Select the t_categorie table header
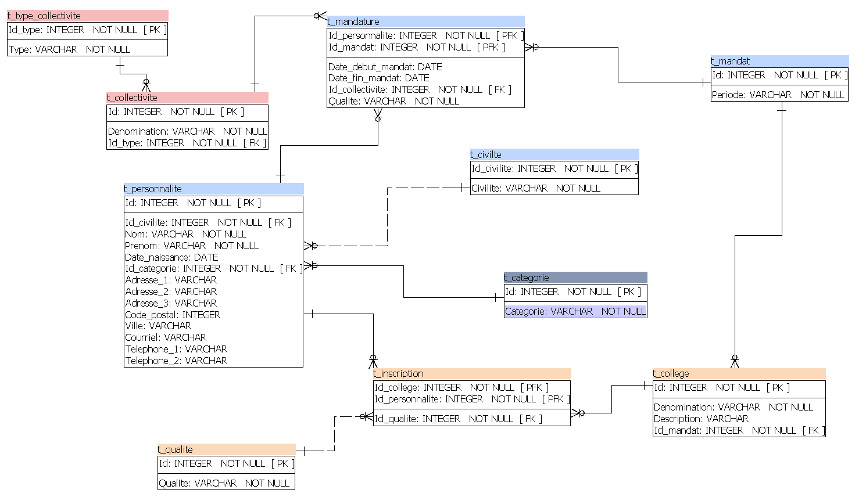This screenshot has height=504, width=866. (575, 278)
